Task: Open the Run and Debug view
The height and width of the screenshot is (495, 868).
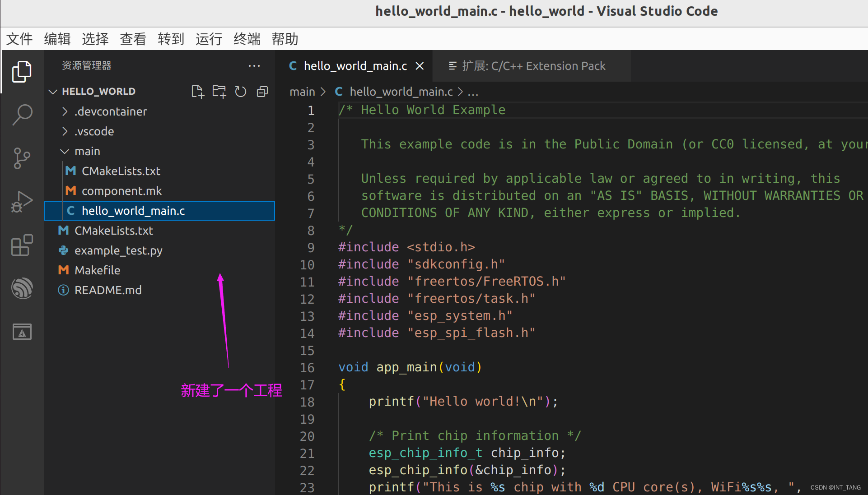Action: pos(22,201)
